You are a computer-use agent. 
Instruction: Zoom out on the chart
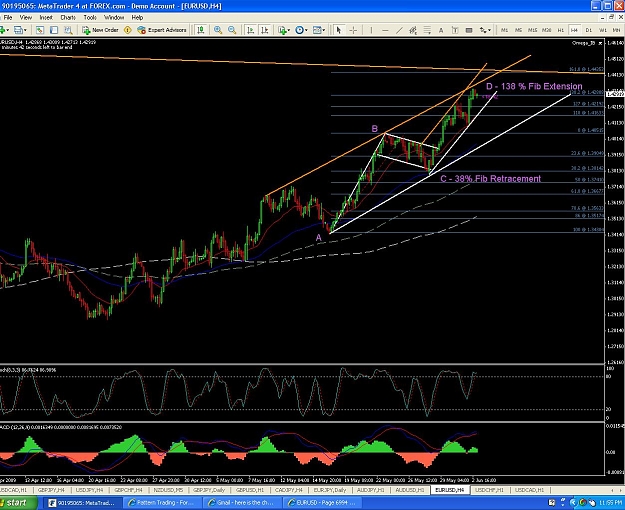(x=232, y=30)
